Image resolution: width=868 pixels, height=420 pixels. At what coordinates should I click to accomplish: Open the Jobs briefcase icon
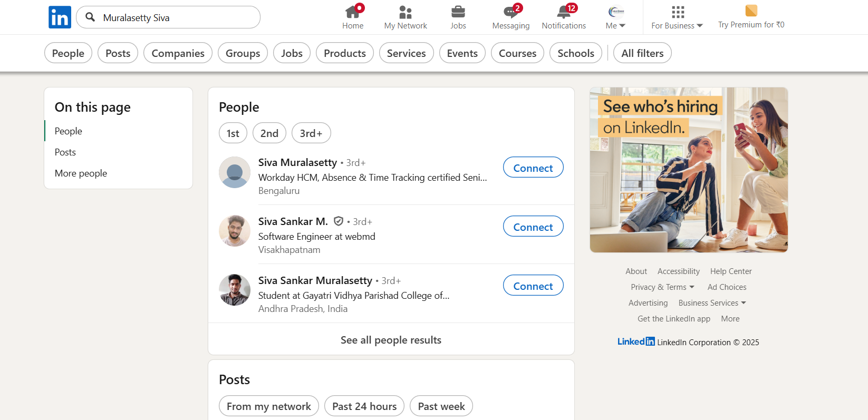[x=458, y=12]
